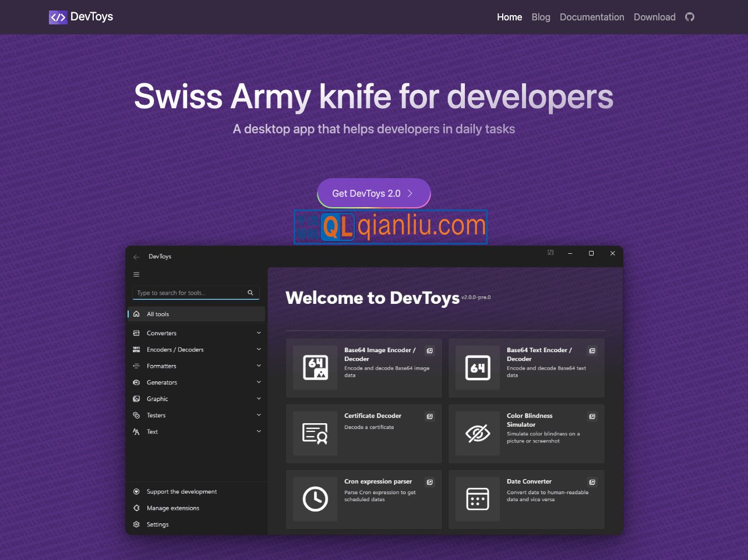Expand the Generators category chevron
748x560 pixels.
click(259, 382)
